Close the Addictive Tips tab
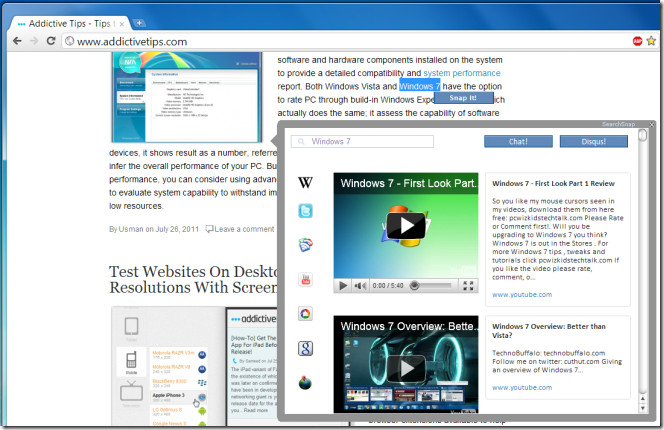 [x=122, y=24]
